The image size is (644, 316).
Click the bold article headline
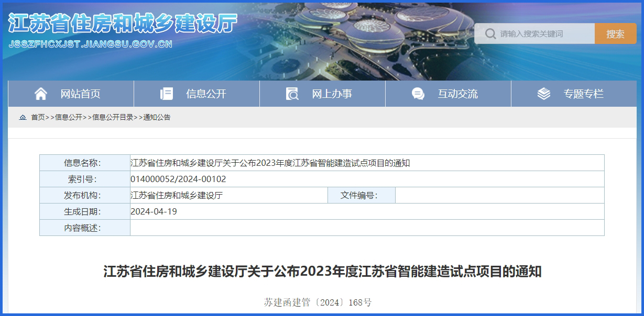(x=322, y=272)
